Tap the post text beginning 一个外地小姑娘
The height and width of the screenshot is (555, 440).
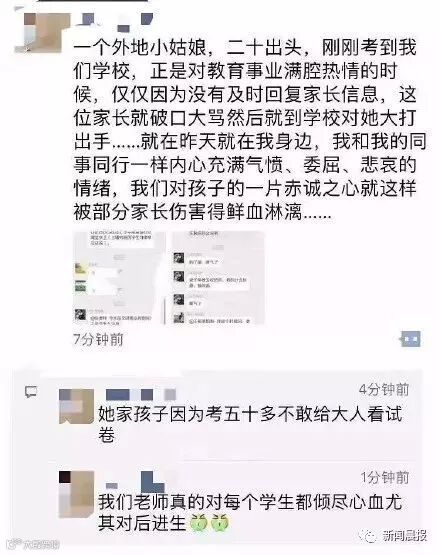250,130
